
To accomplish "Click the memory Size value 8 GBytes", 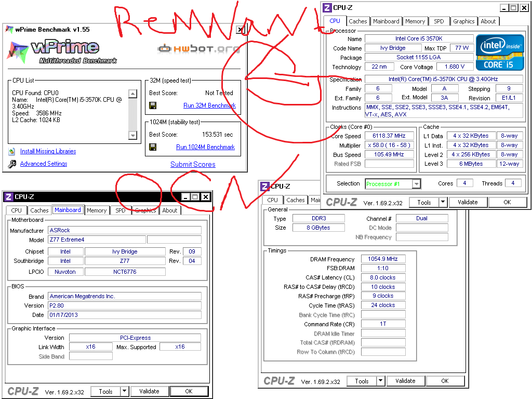I will click(318, 228).
